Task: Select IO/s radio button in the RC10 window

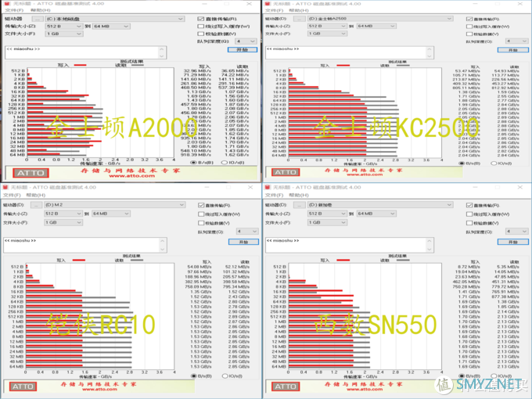Action: point(225,376)
